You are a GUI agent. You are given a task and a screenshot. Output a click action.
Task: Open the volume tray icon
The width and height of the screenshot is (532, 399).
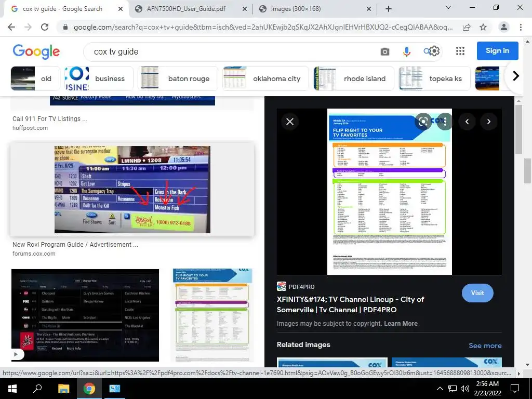click(x=465, y=389)
